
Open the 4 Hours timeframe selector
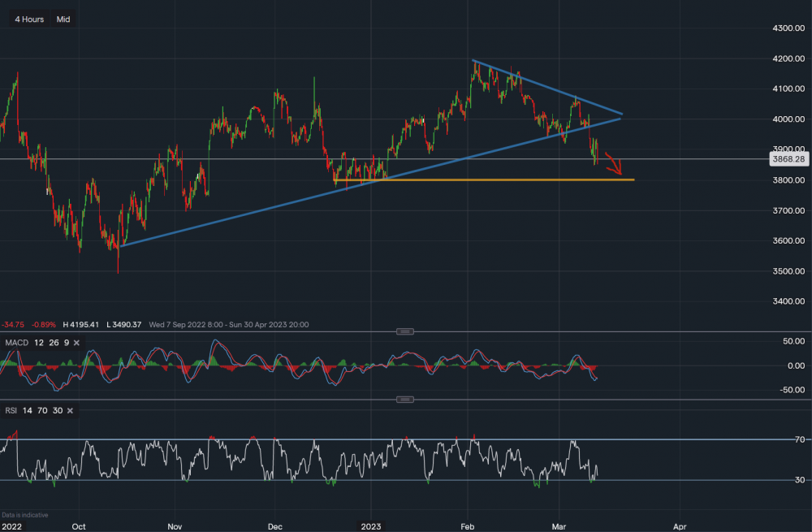(x=28, y=19)
